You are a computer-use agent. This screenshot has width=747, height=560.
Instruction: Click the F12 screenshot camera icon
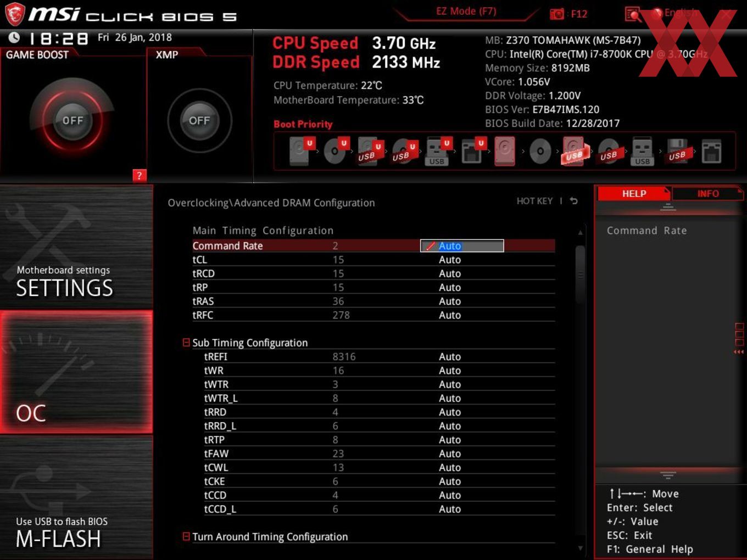pyautogui.click(x=557, y=14)
